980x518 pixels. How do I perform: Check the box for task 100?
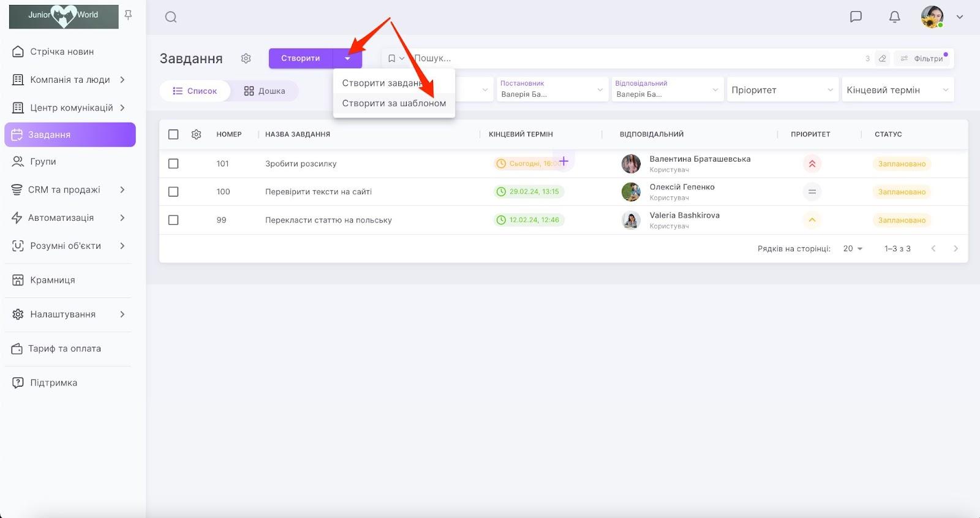173,192
